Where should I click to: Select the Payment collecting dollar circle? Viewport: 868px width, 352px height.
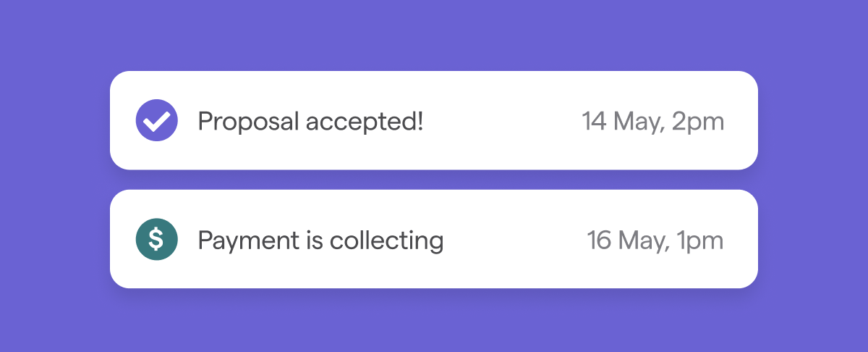click(157, 239)
